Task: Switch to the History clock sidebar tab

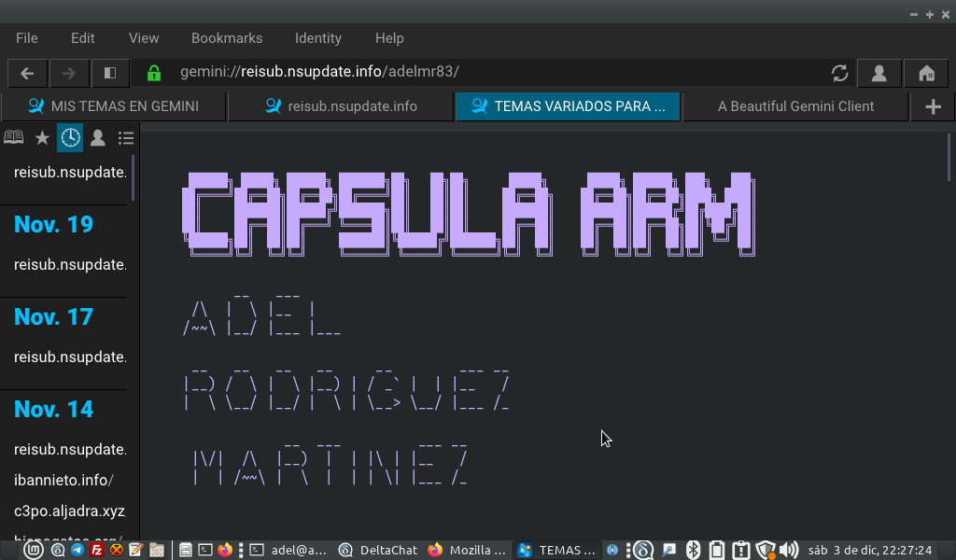Action: (x=70, y=138)
